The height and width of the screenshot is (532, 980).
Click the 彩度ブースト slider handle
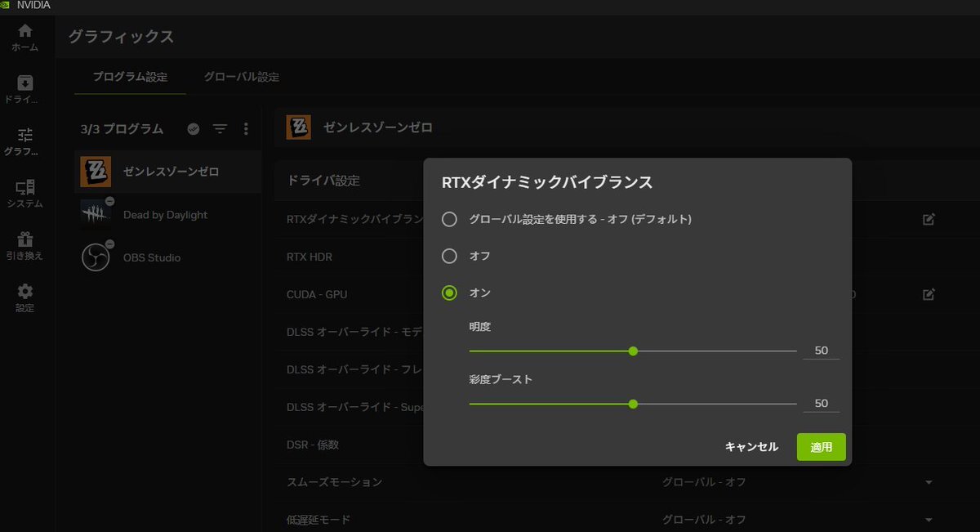point(633,404)
